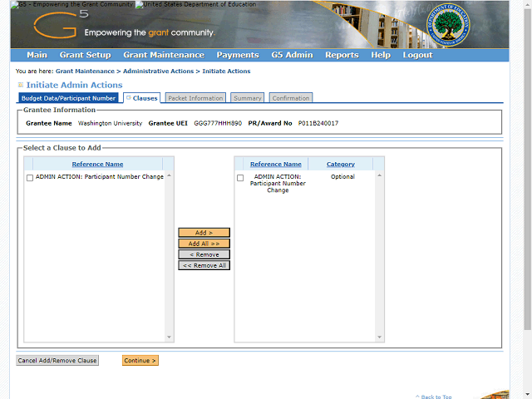532x399 pixels.
Task: Click left list scroll up arrow
Action: (169, 175)
